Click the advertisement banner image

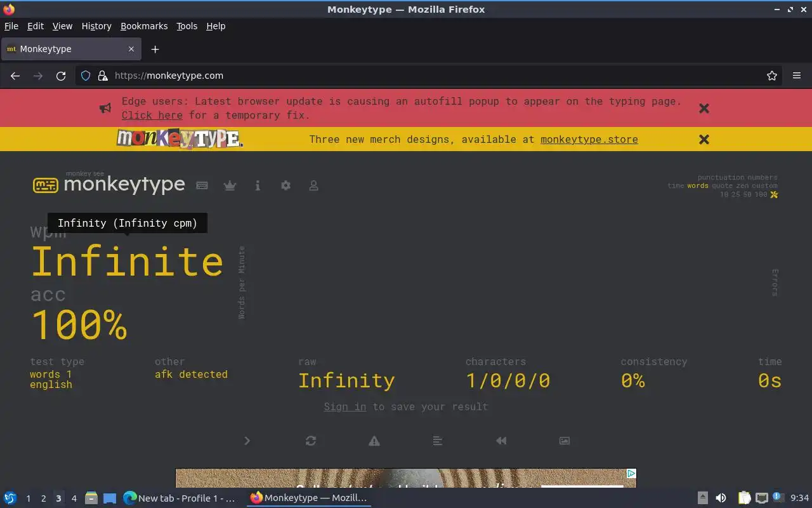point(406,478)
